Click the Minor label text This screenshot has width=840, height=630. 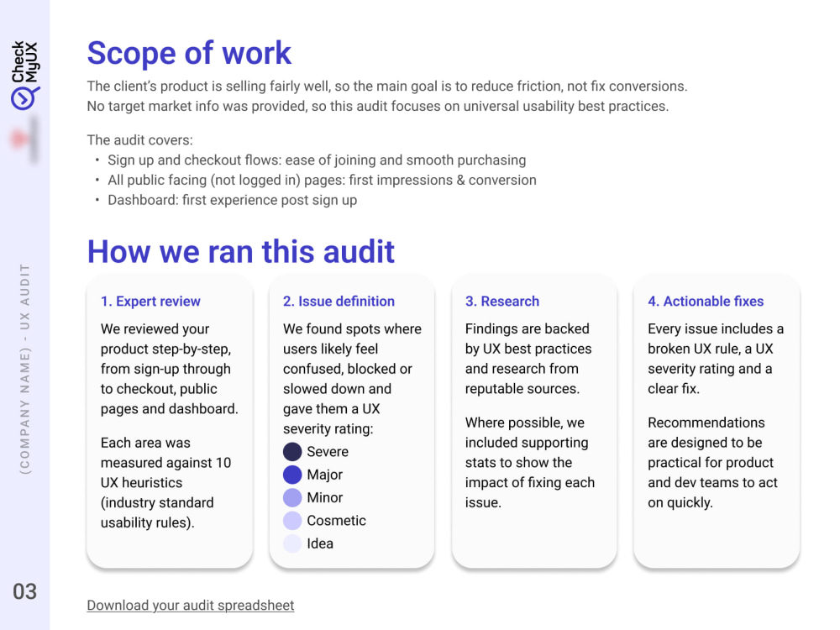(x=324, y=497)
